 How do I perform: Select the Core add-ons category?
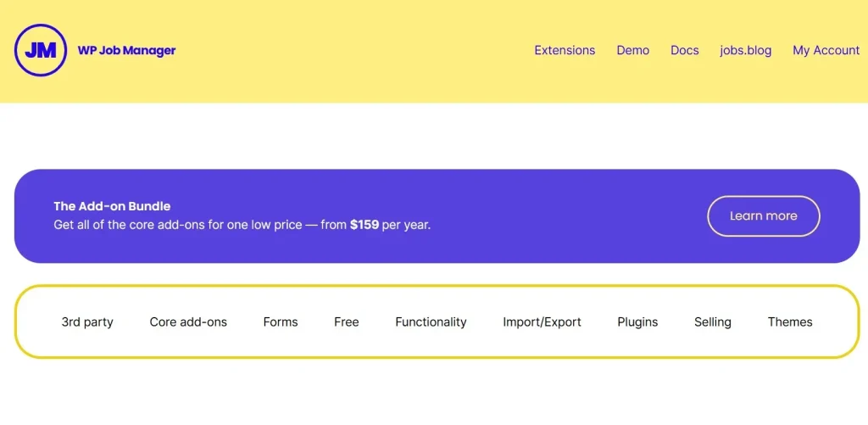pos(188,322)
